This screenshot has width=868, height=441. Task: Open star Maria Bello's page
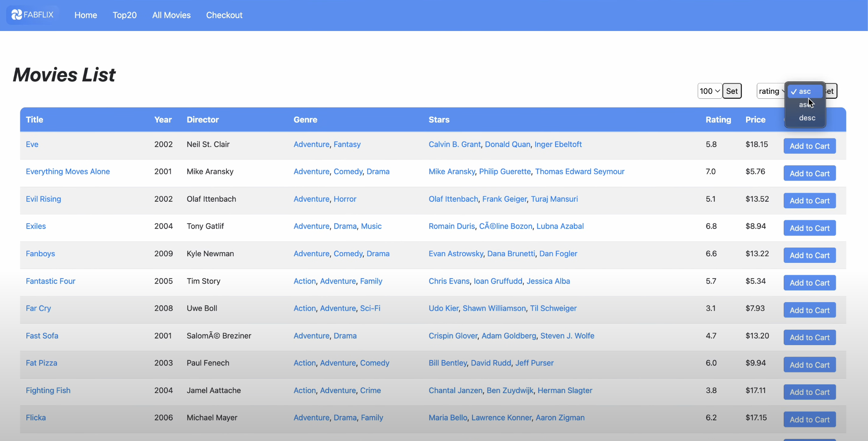tap(448, 417)
